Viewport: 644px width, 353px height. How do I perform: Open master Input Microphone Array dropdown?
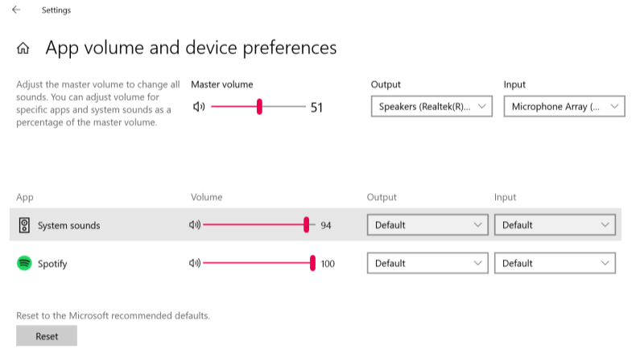(x=563, y=107)
